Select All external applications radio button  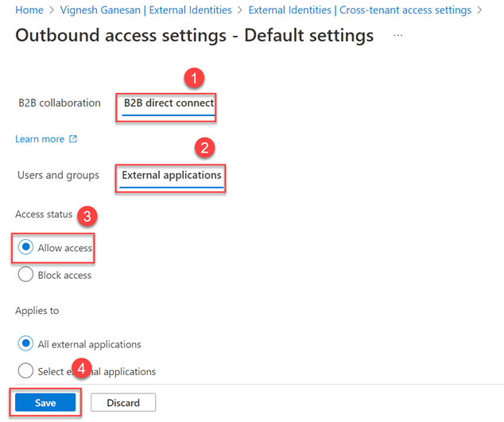click(25, 344)
